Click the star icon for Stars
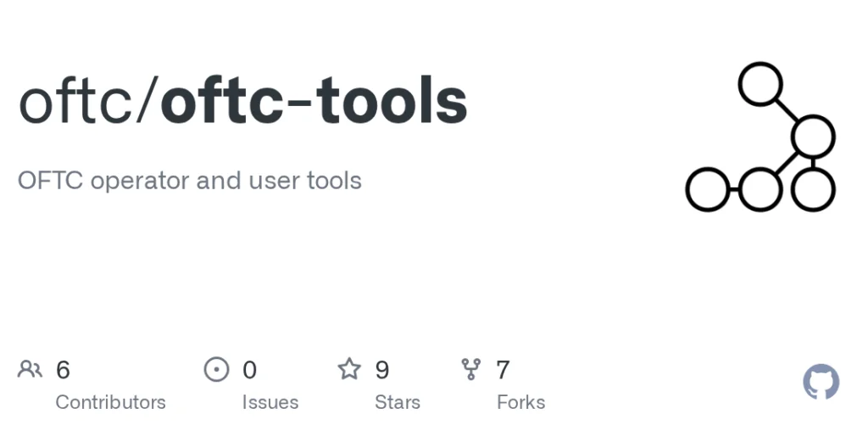The image size is (868, 431). 349,369
